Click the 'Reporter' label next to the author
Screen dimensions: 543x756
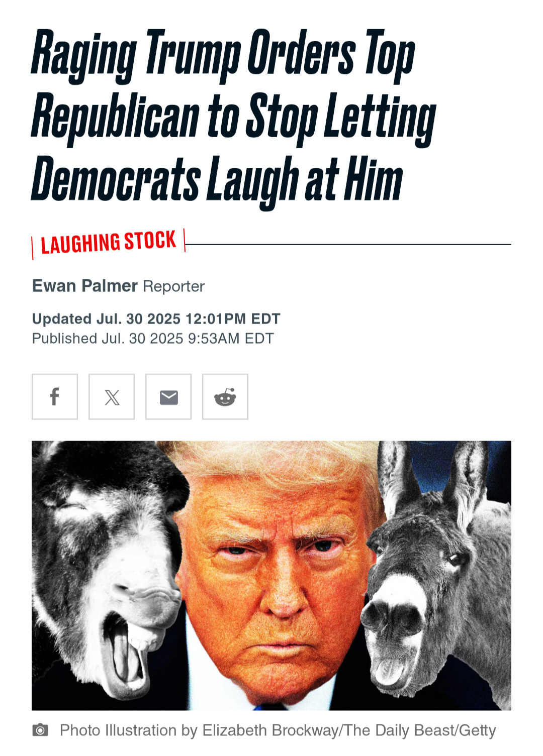coord(173,286)
